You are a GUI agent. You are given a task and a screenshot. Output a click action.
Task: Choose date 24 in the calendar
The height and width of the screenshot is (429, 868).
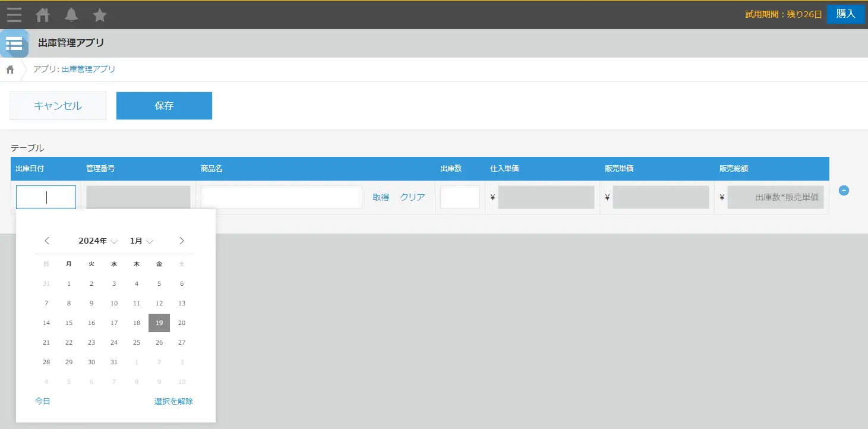tap(114, 342)
